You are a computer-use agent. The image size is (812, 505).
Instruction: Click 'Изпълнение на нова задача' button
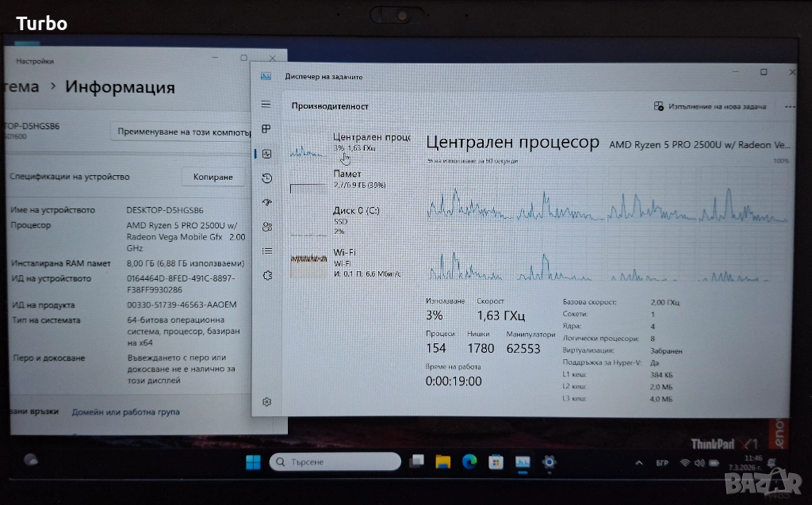point(710,106)
